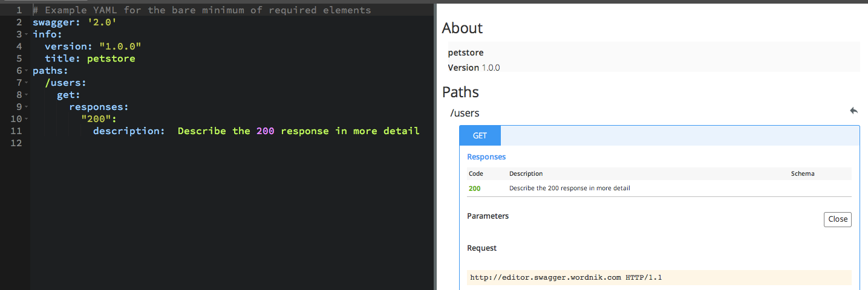Click the Request heading
The height and width of the screenshot is (290, 868).
click(x=481, y=248)
